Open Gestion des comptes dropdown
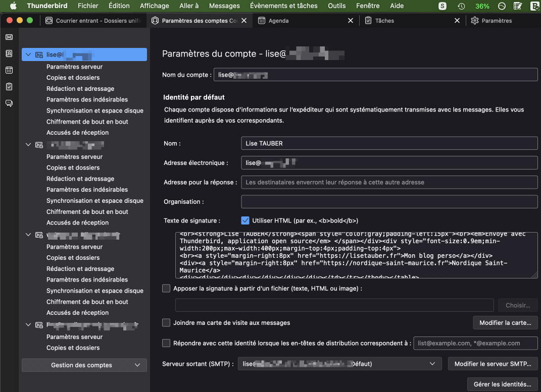Screen dimensions: 541x392 [x=84, y=365]
